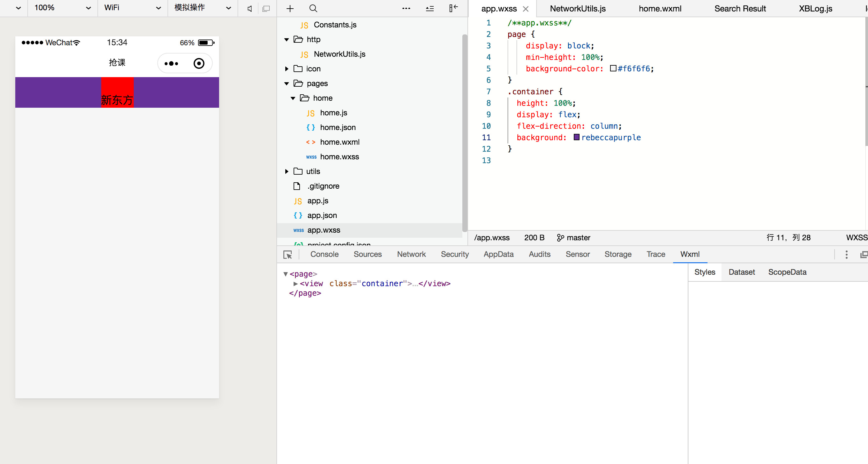This screenshot has height=464, width=868.
Task: Collapse the file tree panel icon
Action: 453,8
